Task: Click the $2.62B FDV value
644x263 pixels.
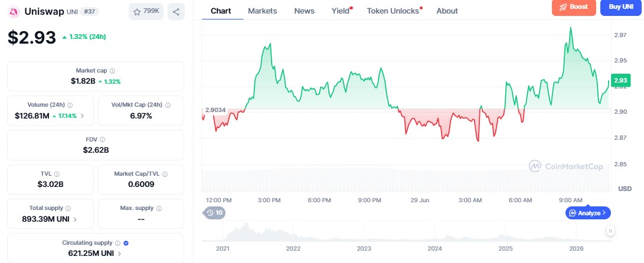Action: 96,150
